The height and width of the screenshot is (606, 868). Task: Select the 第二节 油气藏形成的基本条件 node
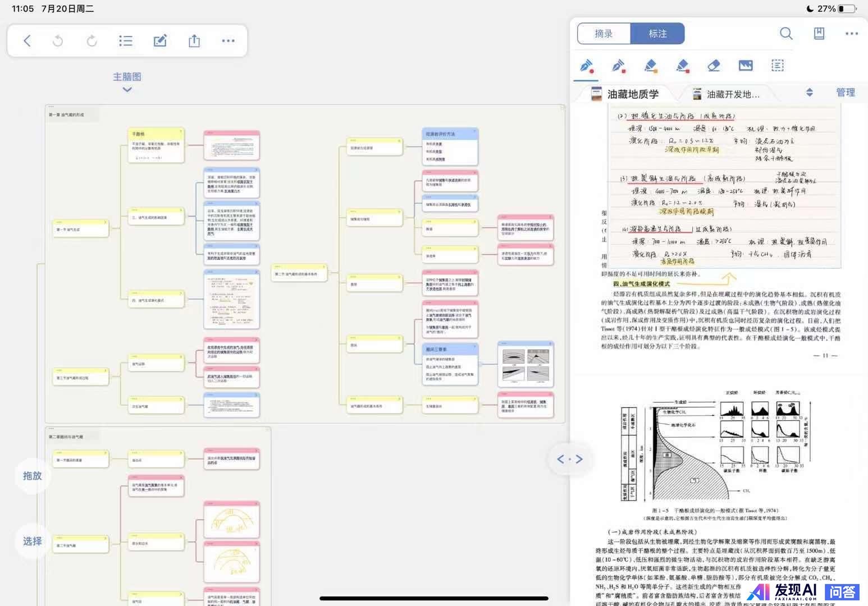(299, 272)
